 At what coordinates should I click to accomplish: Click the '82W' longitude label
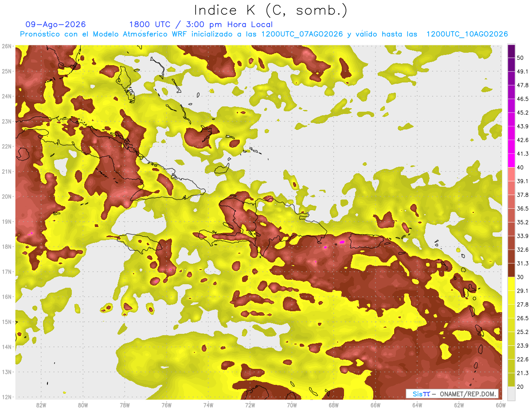(41, 405)
